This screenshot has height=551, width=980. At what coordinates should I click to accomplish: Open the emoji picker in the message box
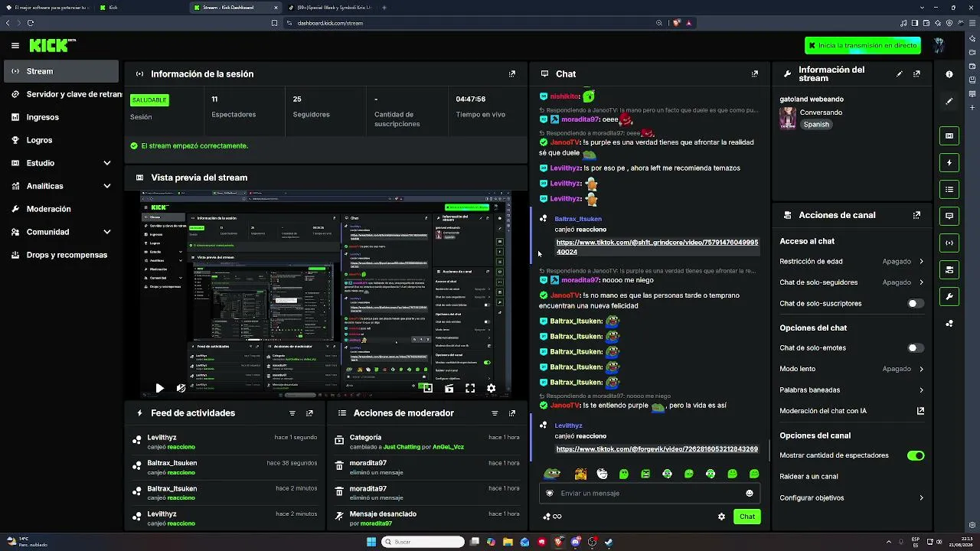(750, 494)
